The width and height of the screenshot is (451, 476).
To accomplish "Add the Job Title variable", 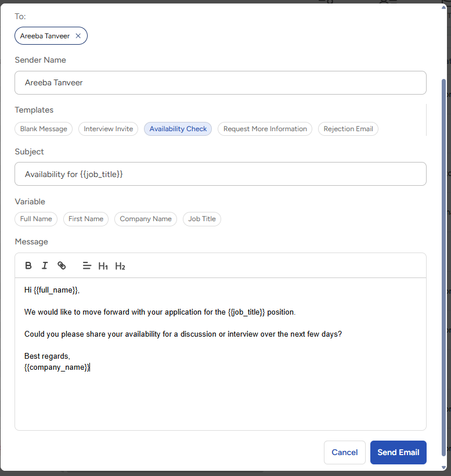I will 202,219.
